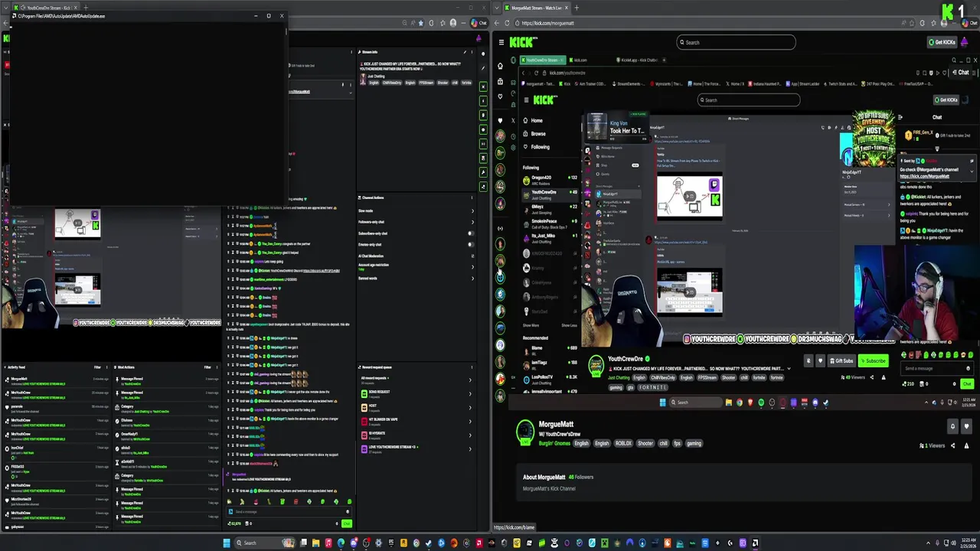Click share icon at bottom of dashboard sidebar
The height and width of the screenshot is (551, 980).
click(x=483, y=187)
